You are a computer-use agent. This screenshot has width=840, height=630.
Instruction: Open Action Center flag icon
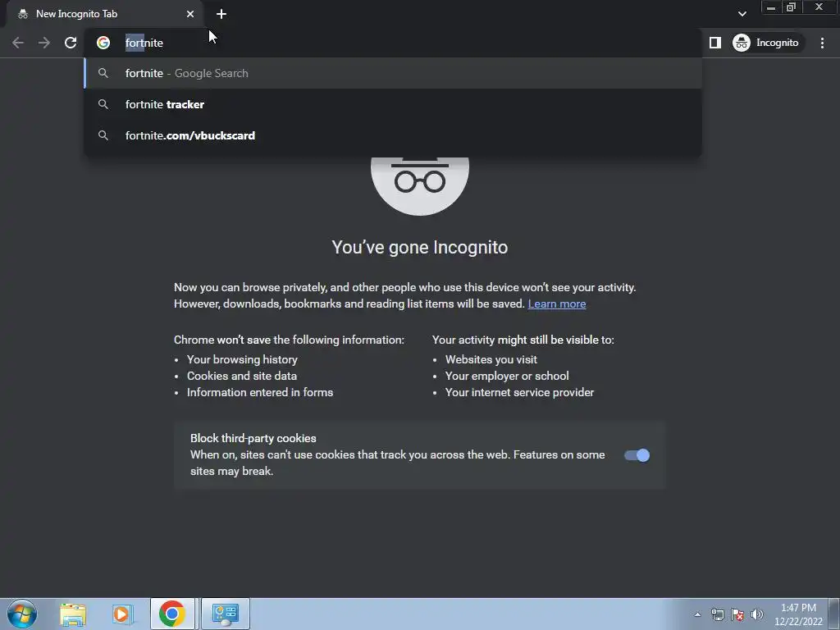coord(737,614)
